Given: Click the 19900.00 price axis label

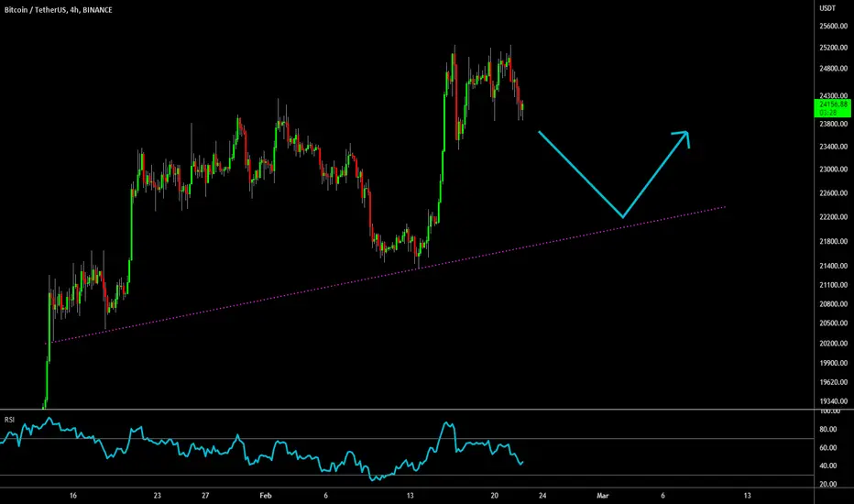Looking at the screenshot, I should (x=833, y=363).
